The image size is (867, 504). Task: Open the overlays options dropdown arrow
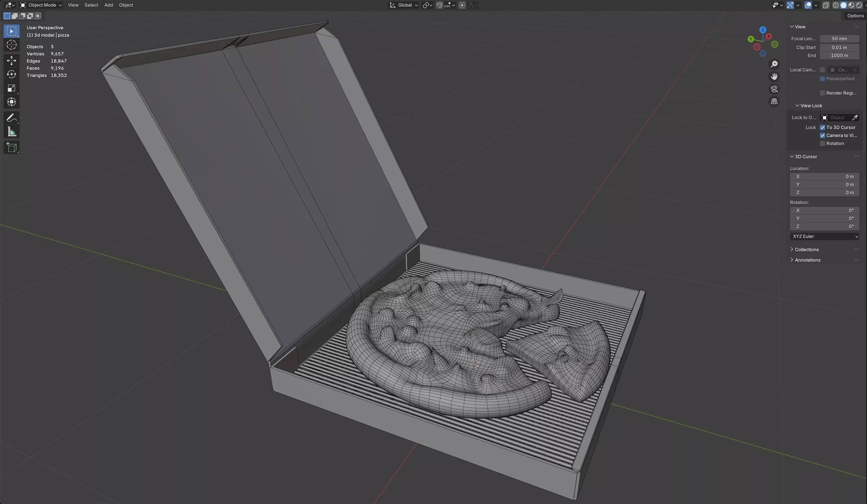pos(816,5)
